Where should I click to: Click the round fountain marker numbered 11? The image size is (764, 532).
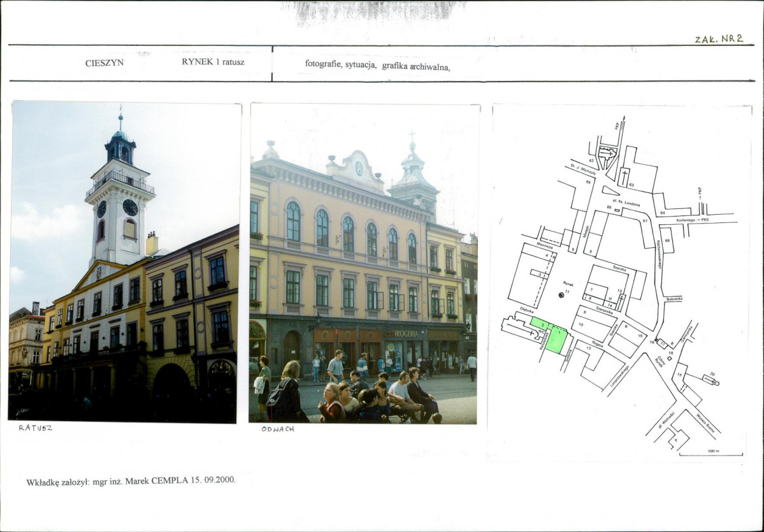(561, 294)
